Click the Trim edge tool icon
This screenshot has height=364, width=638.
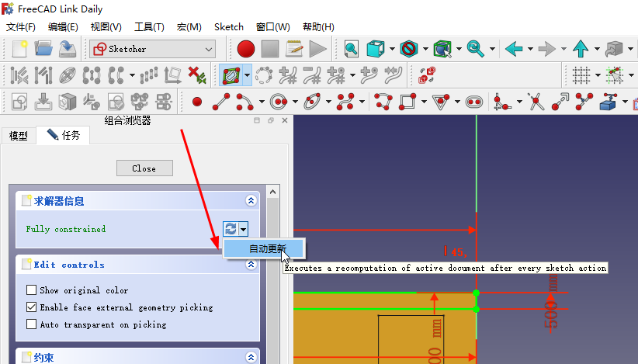tap(536, 102)
